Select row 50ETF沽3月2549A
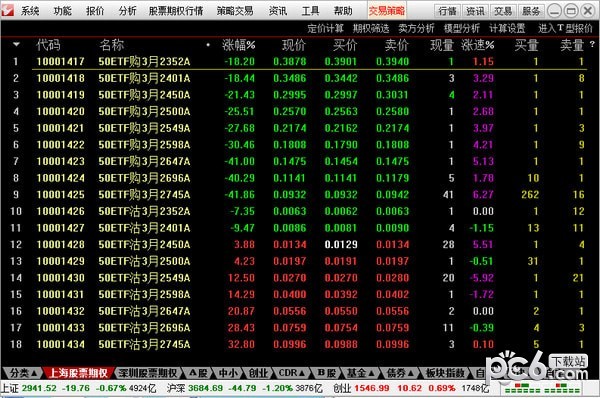Screen dimensions: 600x398 point(300,278)
